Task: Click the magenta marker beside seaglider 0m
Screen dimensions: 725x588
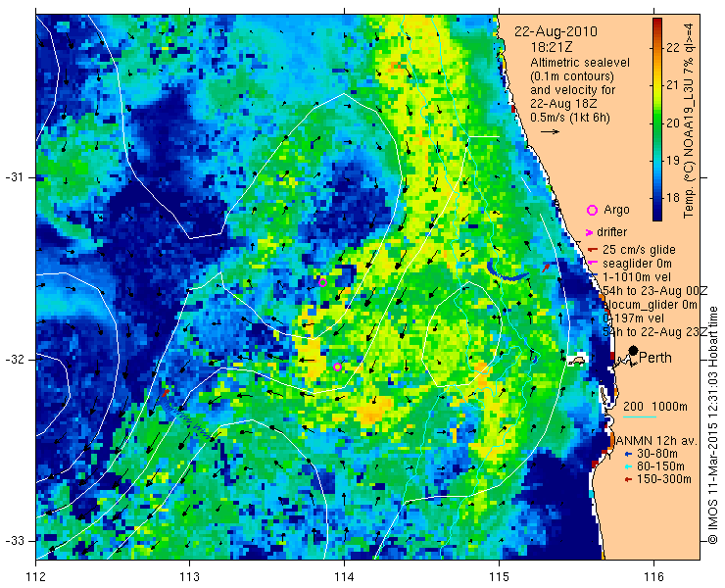Action: coord(593,264)
